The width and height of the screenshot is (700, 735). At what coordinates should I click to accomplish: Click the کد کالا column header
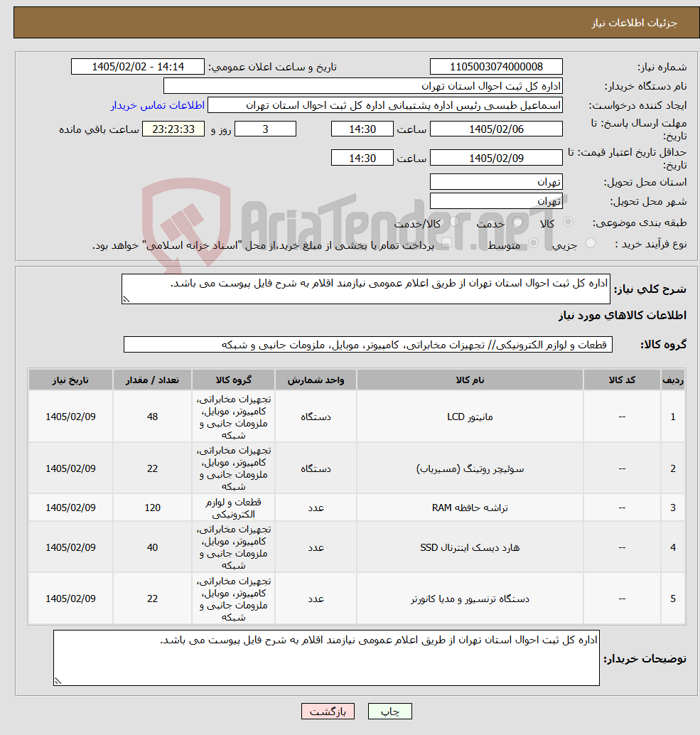coord(622,380)
